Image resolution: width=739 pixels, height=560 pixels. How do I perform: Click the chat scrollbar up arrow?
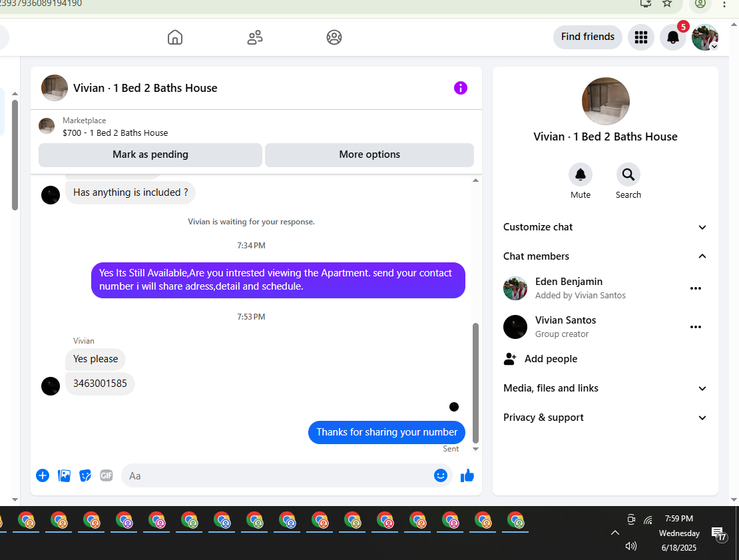(475, 180)
